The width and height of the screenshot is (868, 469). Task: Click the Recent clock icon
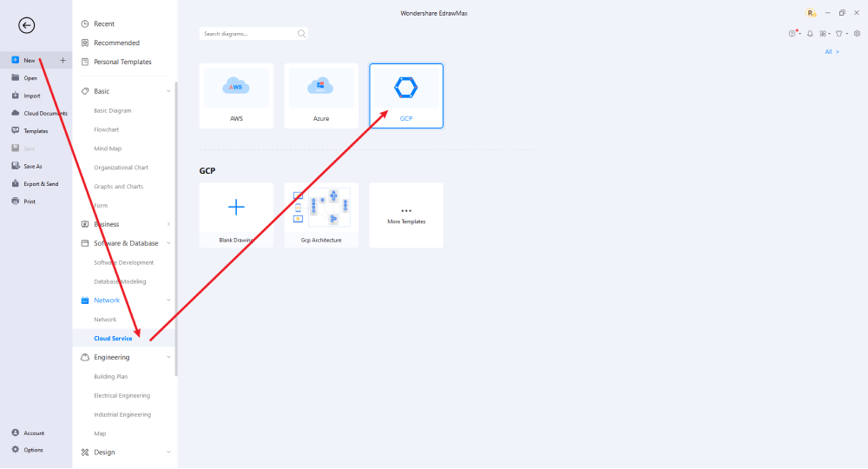click(x=85, y=23)
